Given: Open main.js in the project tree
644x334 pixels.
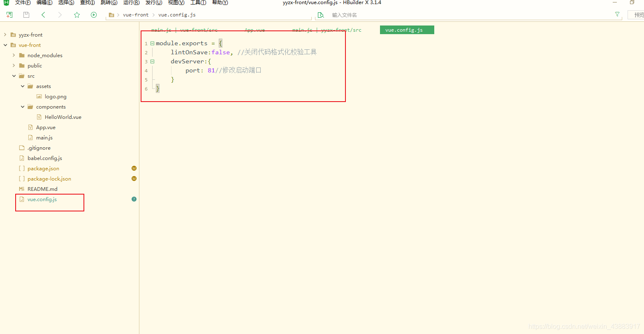Looking at the screenshot, I should coord(44,138).
